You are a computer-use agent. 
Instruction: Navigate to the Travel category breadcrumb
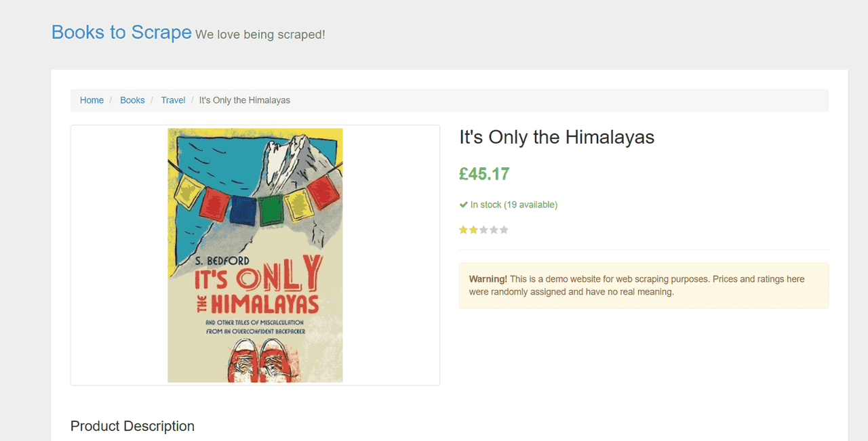click(173, 100)
